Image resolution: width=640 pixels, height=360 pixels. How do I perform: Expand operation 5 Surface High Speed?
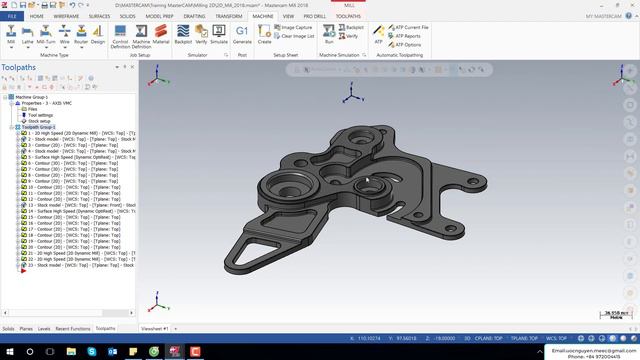pyautogui.click(x=18, y=157)
